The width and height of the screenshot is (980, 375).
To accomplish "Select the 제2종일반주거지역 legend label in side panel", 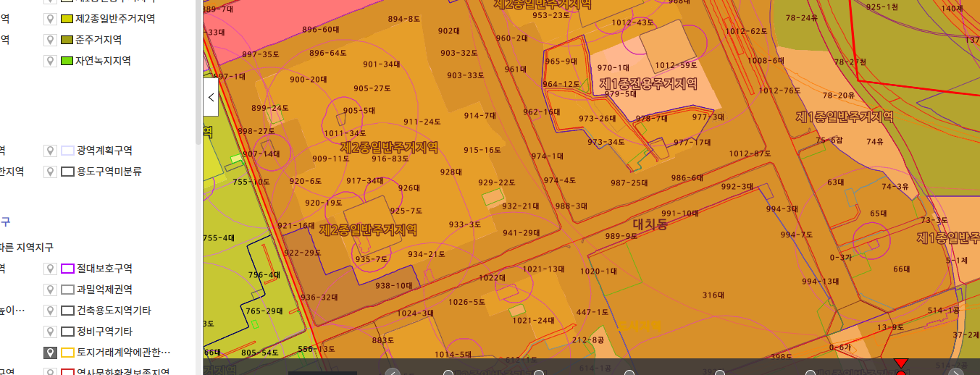I will coord(115,20).
